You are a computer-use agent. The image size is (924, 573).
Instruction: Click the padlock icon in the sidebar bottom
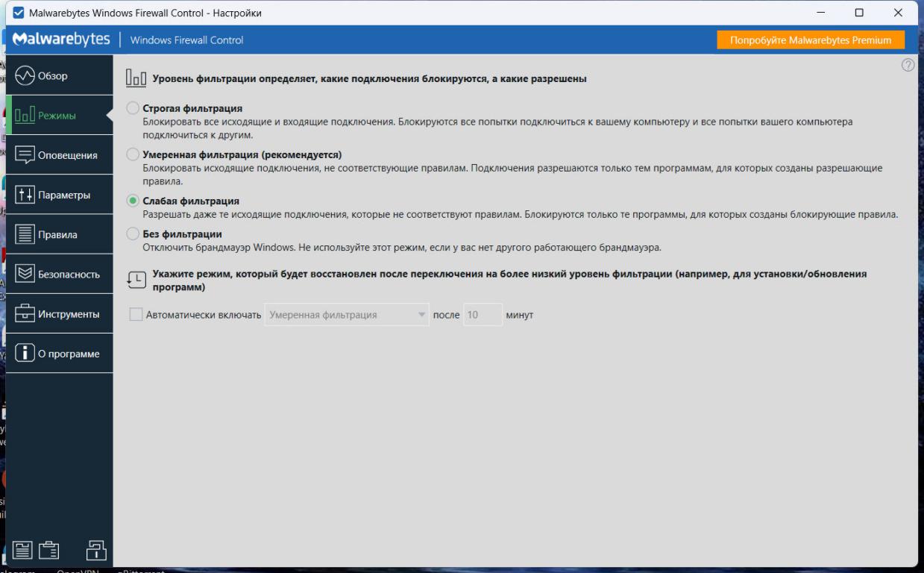(x=96, y=550)
